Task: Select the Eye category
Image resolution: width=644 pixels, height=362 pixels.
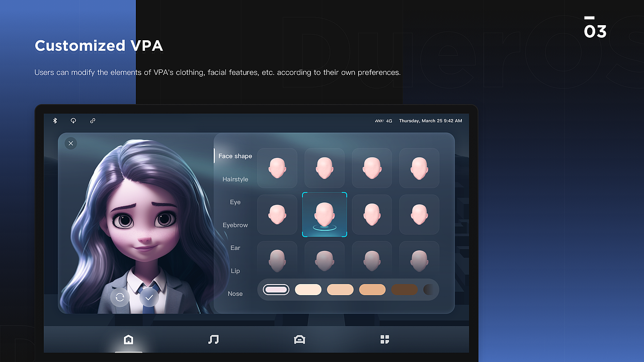Action: [x=235, y=202]
